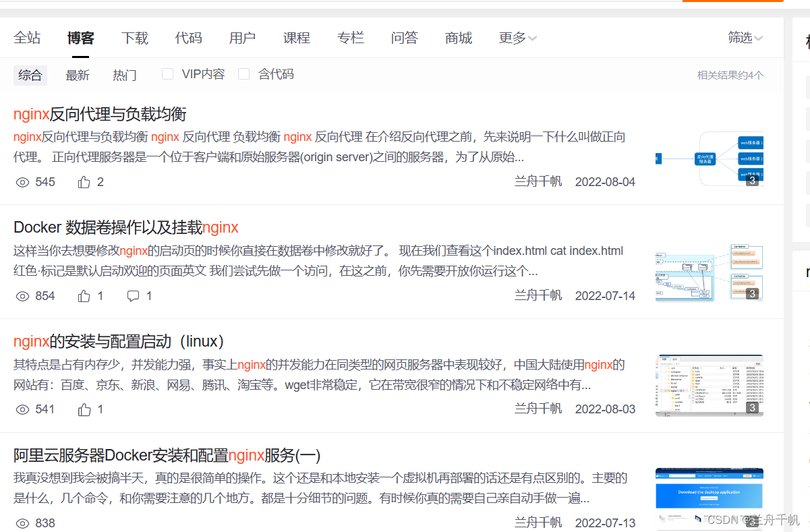Switch to the 下载 tab
This screenshot has width=810, height=532.
pos(135,38)
